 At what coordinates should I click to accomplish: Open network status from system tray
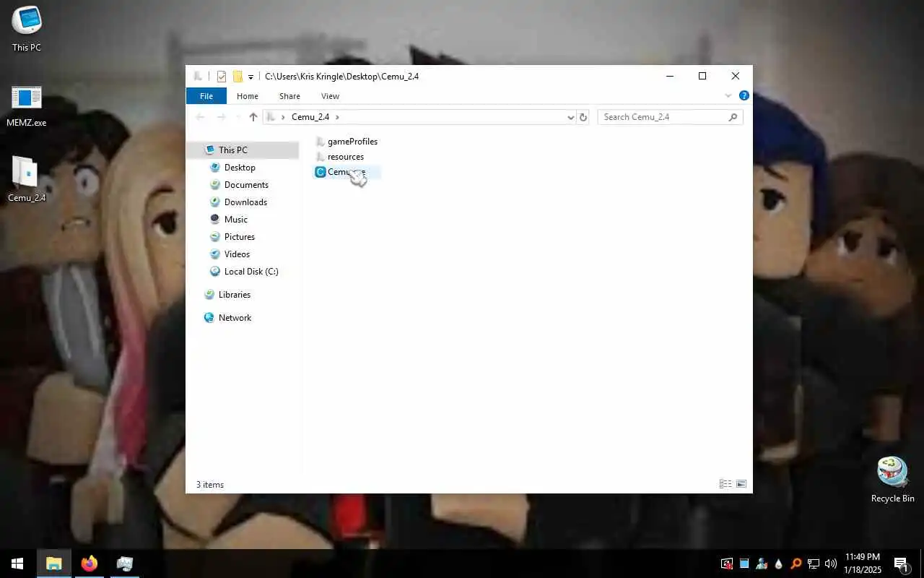tap(814, 564)
